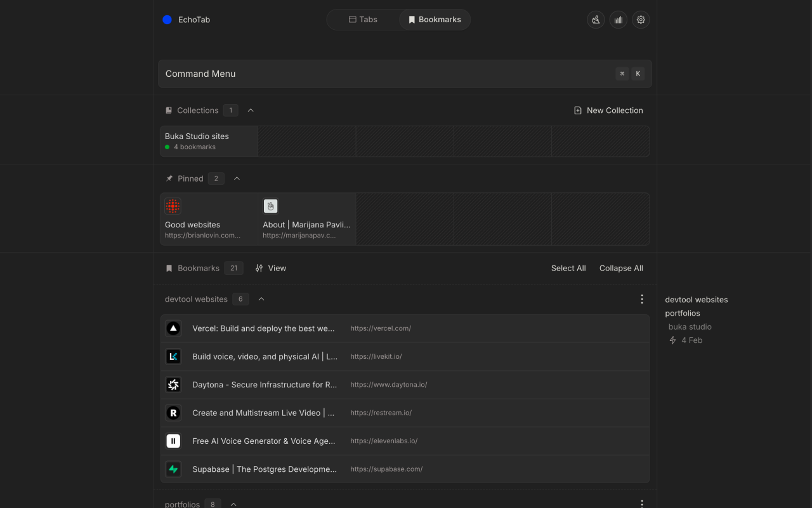This screenshot has height=508, width=812.
Task: Collapse the devtool websites group chevron
Action: (261, 299)
